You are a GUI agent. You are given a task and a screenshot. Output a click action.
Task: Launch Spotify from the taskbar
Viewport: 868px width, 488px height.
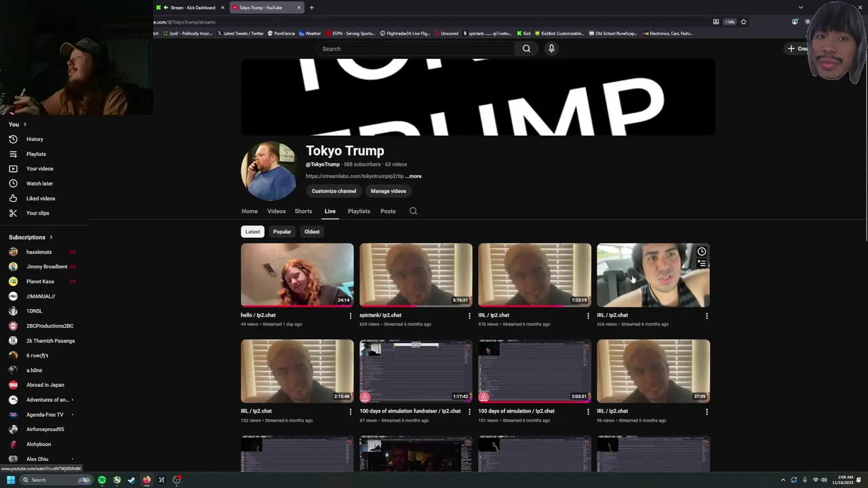pos(102,480)
